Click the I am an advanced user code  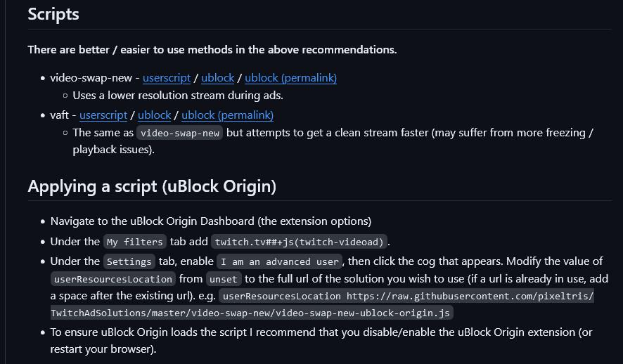280,261
